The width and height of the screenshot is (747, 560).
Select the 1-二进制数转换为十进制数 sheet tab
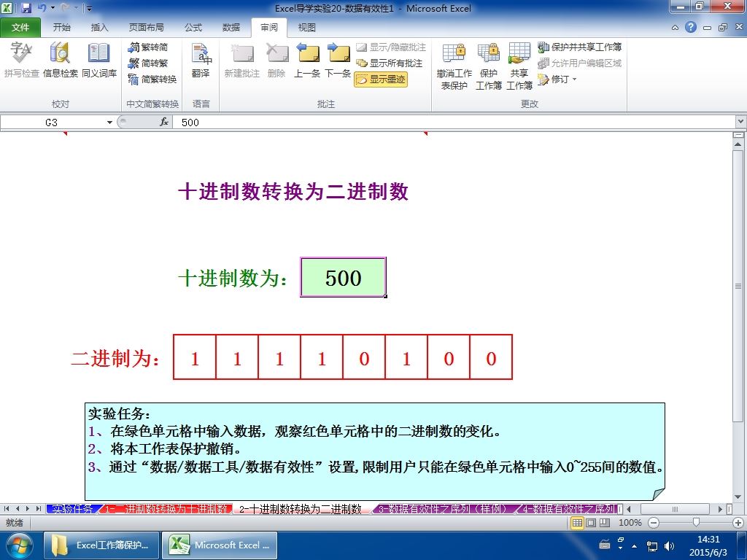(166, 509)
